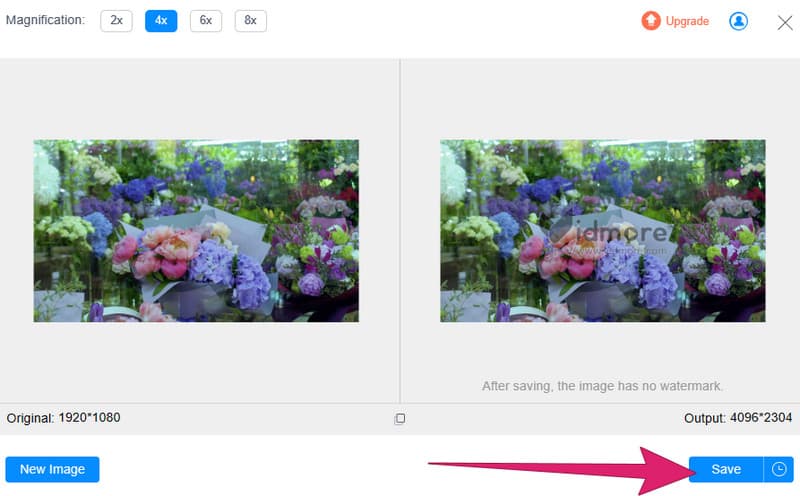Click the orange Upgrade arrow icon
This screenshot has height=496, width=800.
[651, 21]
